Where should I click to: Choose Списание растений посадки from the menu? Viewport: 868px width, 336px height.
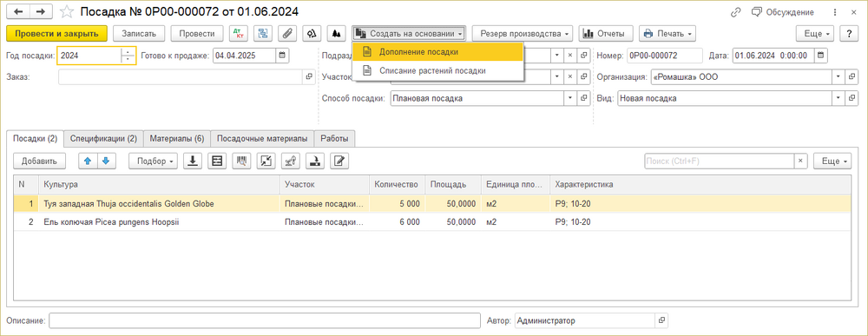tap(438, 71)
